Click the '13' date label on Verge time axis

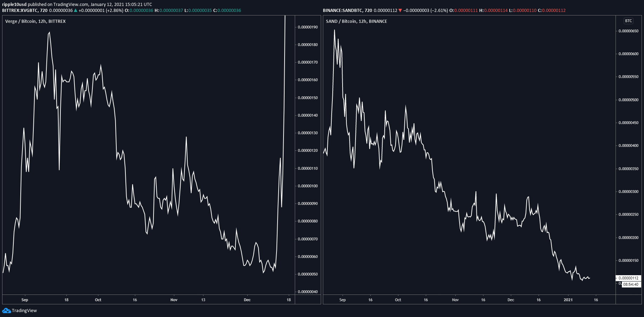click(203, 300)
